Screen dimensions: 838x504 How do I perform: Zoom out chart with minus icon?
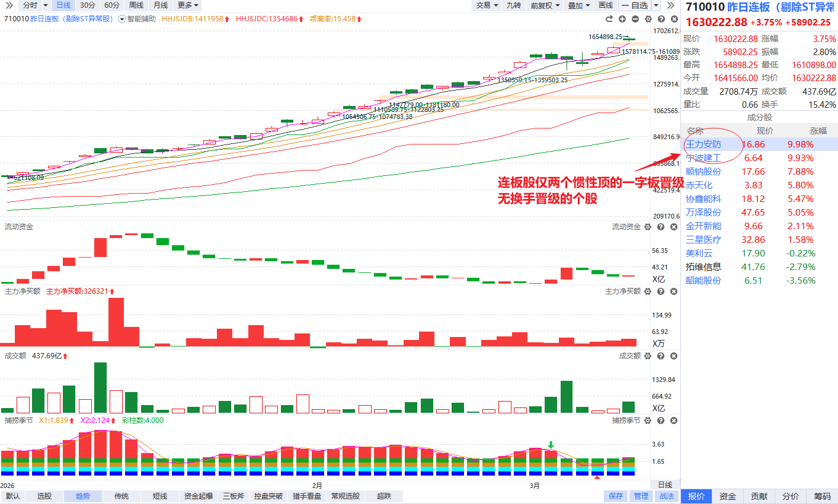tap(635, 19)
